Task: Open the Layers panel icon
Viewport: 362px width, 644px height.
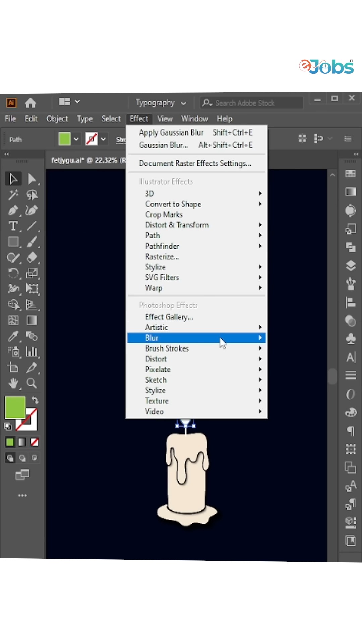Action: (x=351, y=266)
